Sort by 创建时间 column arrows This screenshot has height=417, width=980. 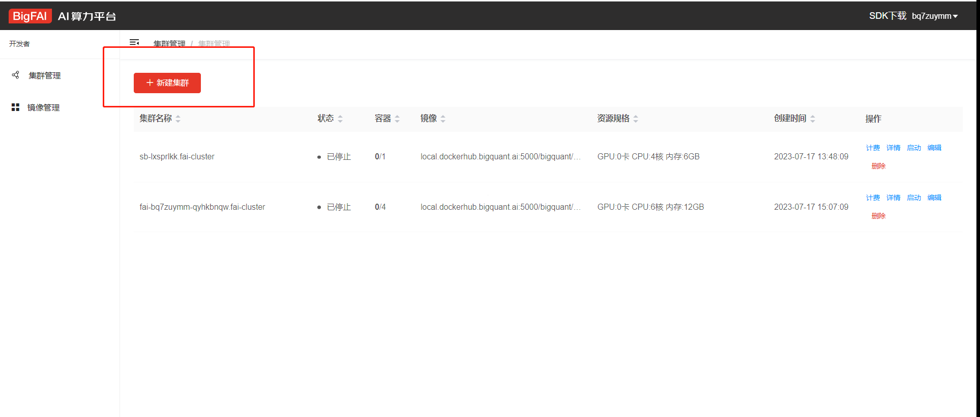tap(813, 119)
